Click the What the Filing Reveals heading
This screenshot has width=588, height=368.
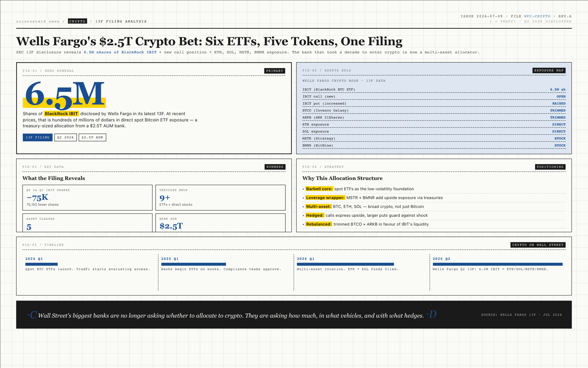pos(54,178)
